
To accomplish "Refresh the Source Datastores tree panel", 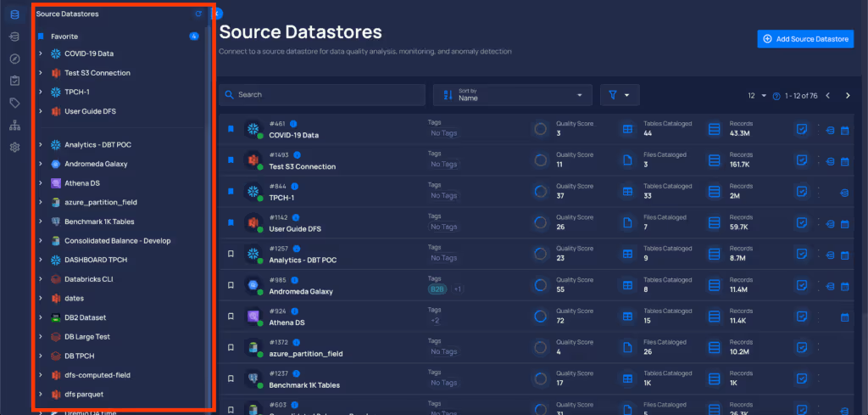I will [x=198, y=14].
